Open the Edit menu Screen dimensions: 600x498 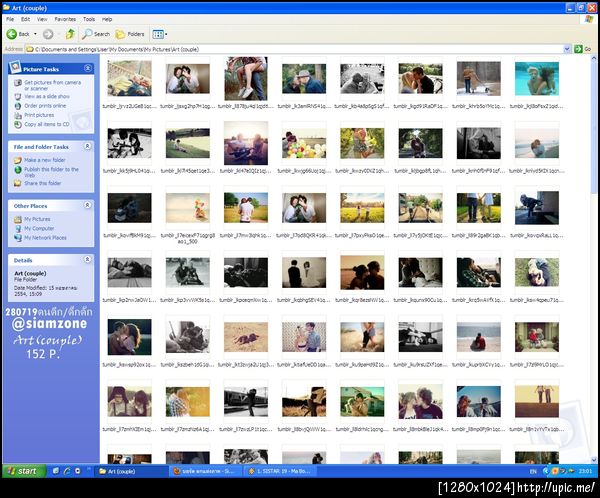point(25,19)
